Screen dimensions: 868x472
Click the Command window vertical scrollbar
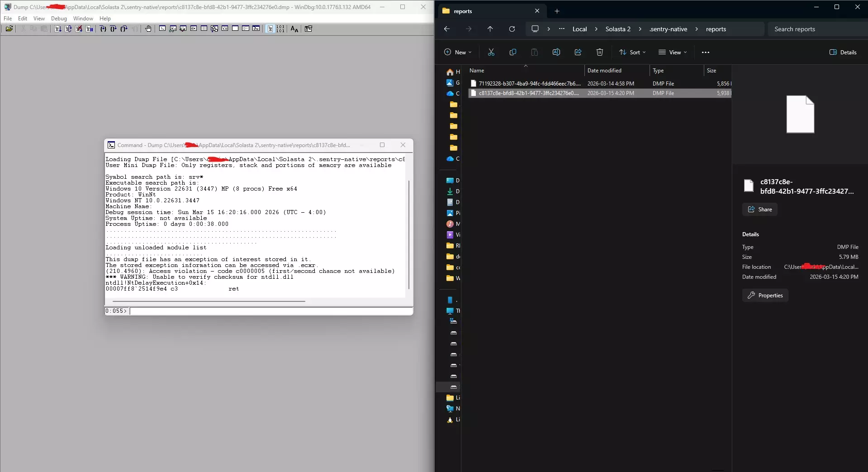point(409,234)
